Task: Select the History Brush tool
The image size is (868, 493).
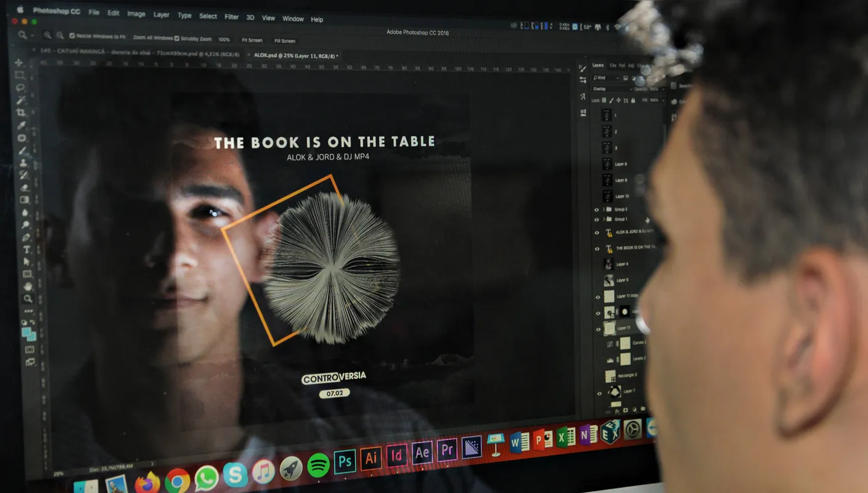Action: (x=24, y=175)
